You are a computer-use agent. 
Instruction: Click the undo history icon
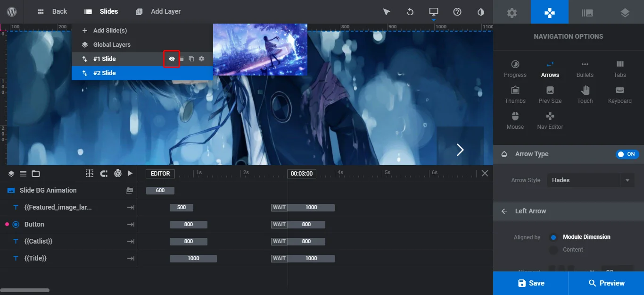[x=410, y=12]
